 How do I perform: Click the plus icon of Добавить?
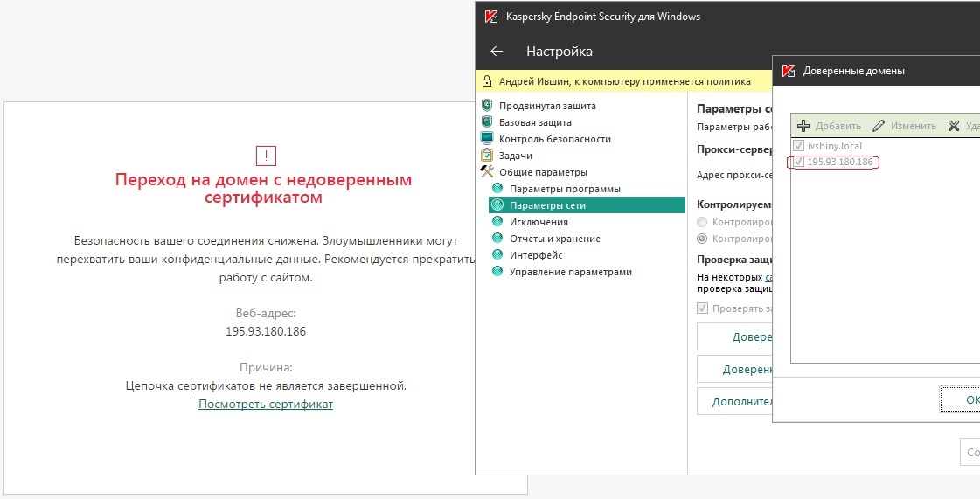(x=803, y=126)
